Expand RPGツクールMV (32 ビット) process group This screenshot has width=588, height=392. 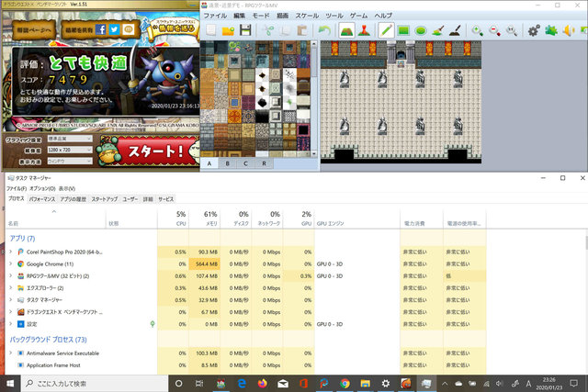pyautogui.click(x=10, y=275)
